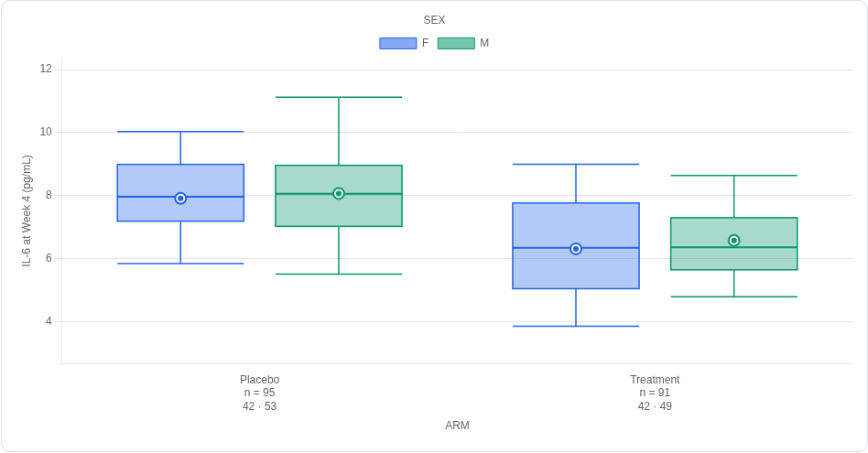Click the M legend label

tap(484, 43)
